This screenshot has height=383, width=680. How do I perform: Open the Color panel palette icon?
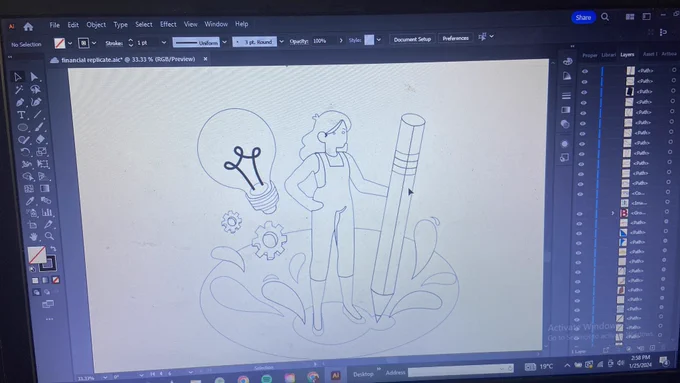coord(568,62)
